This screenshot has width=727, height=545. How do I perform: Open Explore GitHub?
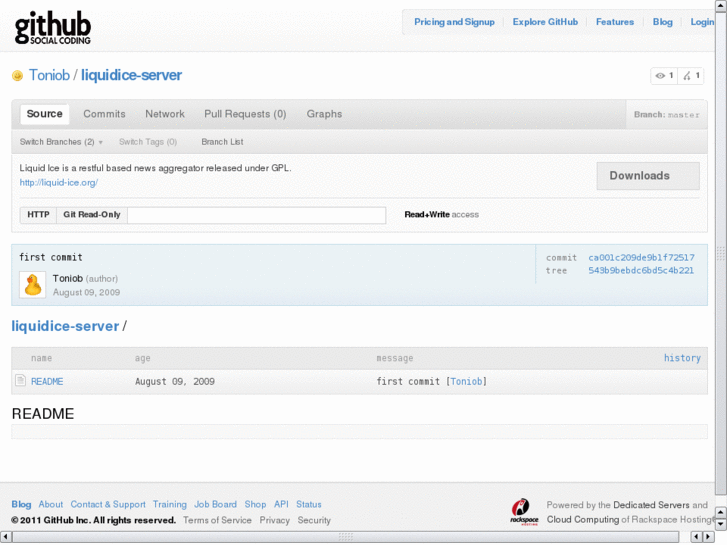pos(545,22)
